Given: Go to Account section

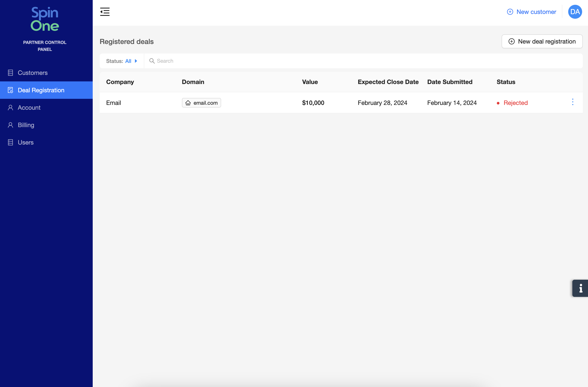Looking at the screenshot, I should (x=29, y=108).
